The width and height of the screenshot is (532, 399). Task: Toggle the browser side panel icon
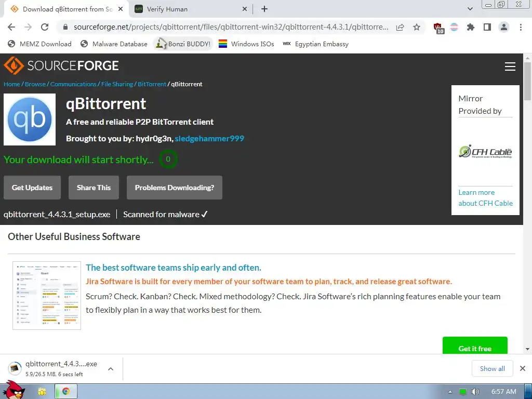pyautogui.click(x=487, y=27)
